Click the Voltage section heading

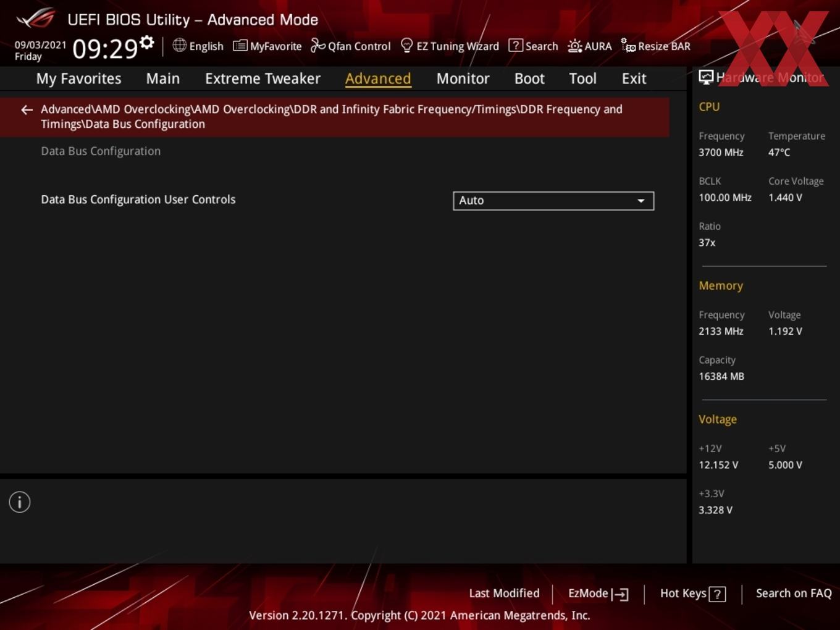pyautogui.click(x=718, y=419)
